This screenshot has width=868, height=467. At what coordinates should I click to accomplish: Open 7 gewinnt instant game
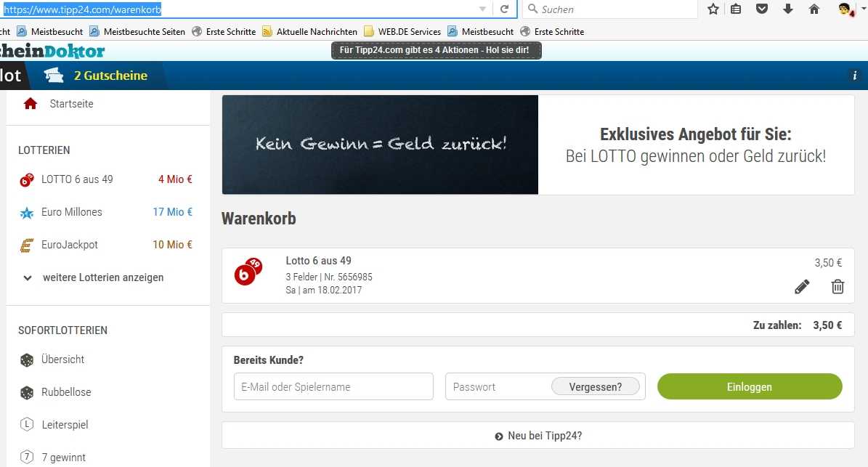click(64, 457)
